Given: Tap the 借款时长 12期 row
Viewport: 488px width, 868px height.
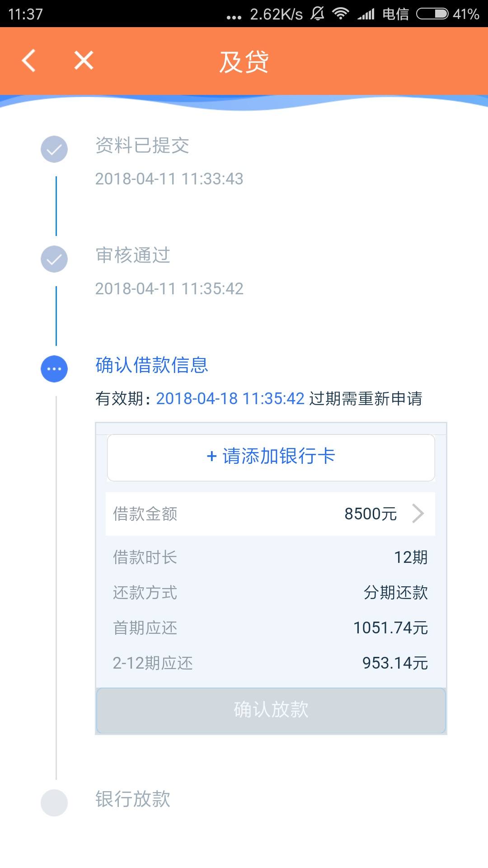Looking at the screenshot, I should [270, 557].
